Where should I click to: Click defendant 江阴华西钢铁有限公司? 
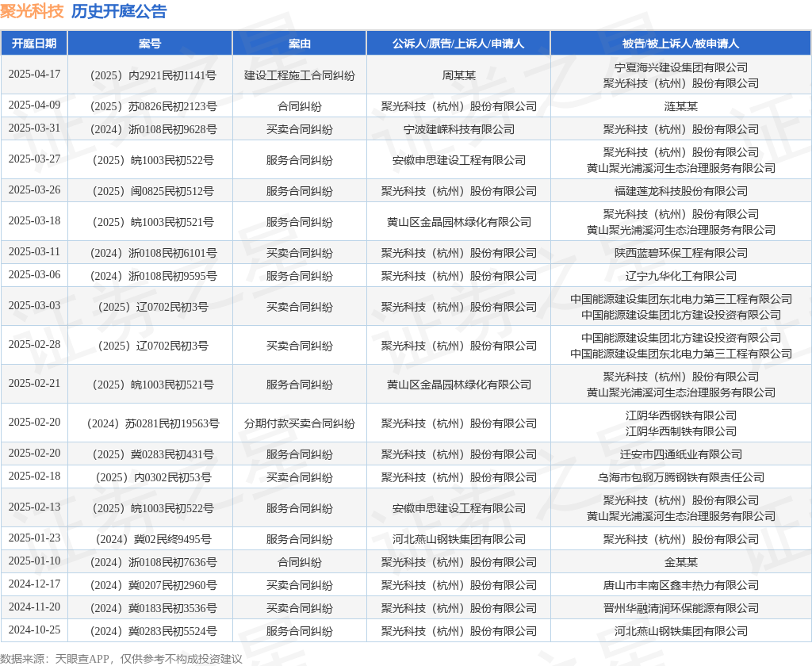click(680, 416)
